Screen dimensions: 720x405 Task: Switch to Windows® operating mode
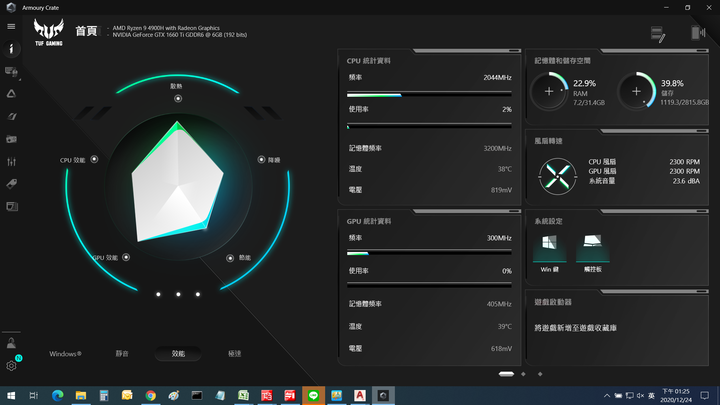65,354
